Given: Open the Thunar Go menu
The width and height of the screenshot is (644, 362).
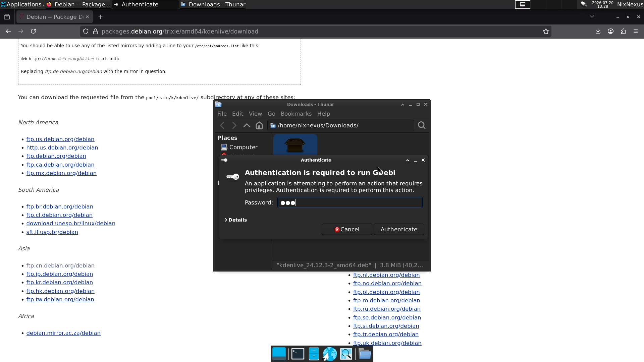Looking at the screenshot, I should tap(271, 114).
